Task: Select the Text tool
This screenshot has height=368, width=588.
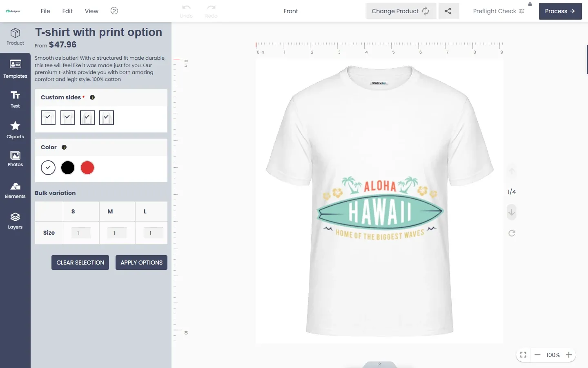Action: [15, 99]
